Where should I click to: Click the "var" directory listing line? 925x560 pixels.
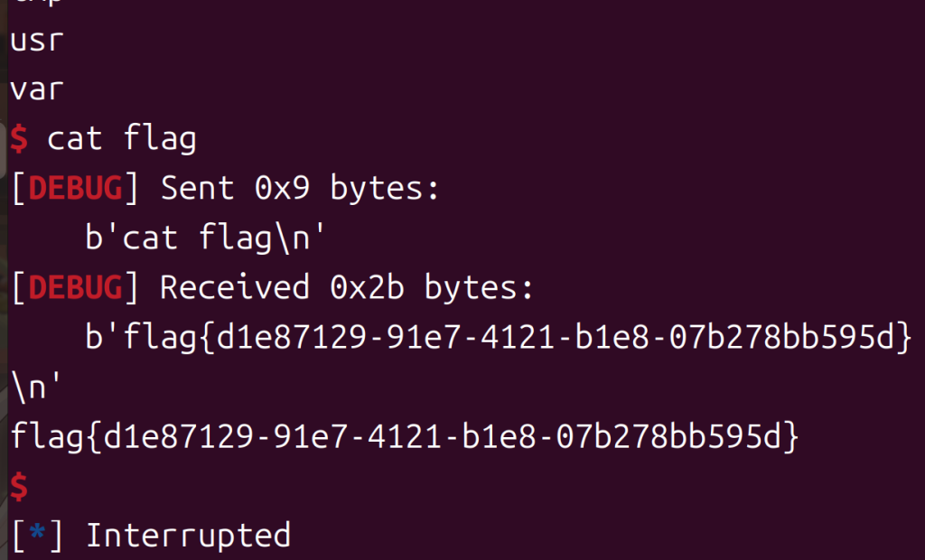[36, 90]
